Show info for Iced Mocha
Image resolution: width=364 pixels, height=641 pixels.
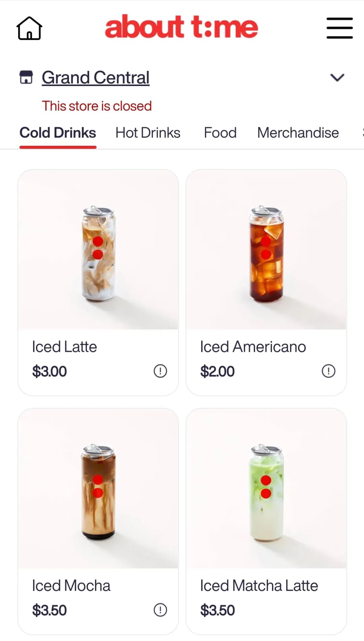pyautogui.click(x=160, y=610)
